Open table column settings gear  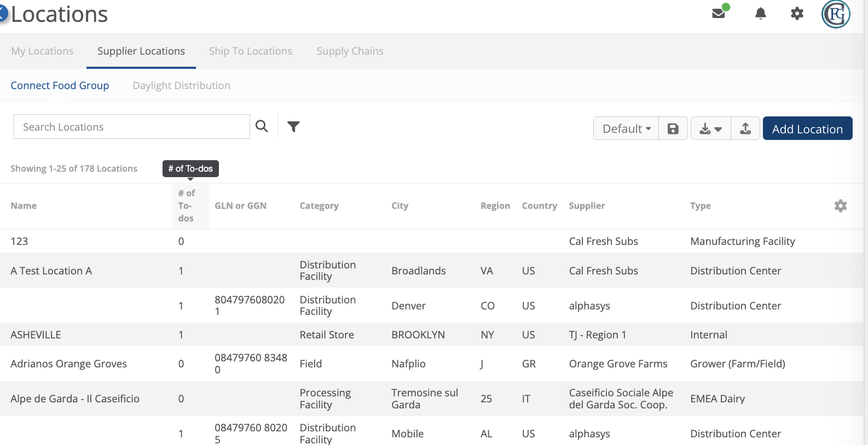[x=841, y=206]
